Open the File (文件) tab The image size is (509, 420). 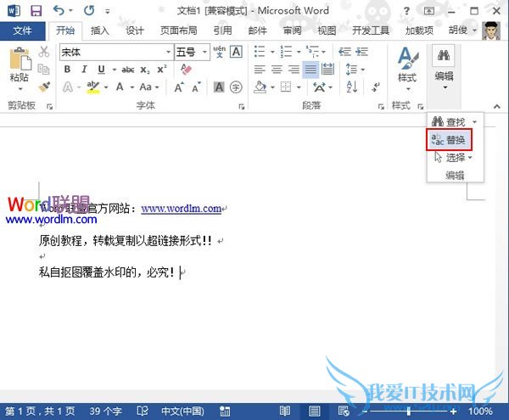(x=22, y=31)
